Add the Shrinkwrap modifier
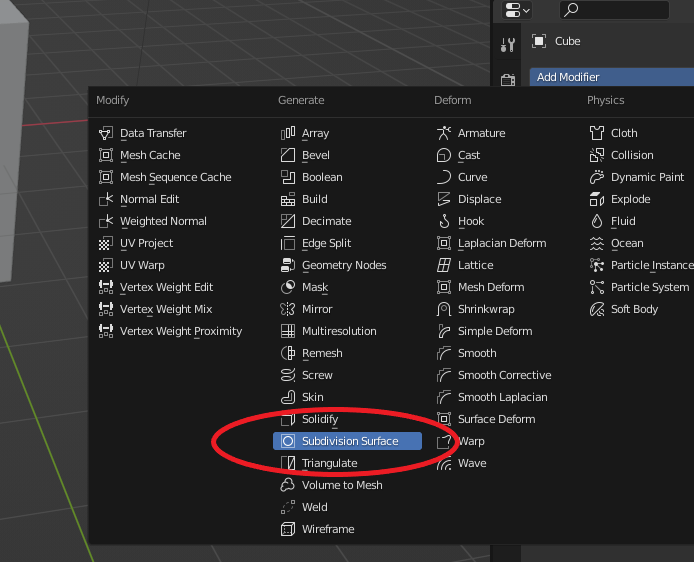This screenshot has width=694, height=562. [486, 309]
